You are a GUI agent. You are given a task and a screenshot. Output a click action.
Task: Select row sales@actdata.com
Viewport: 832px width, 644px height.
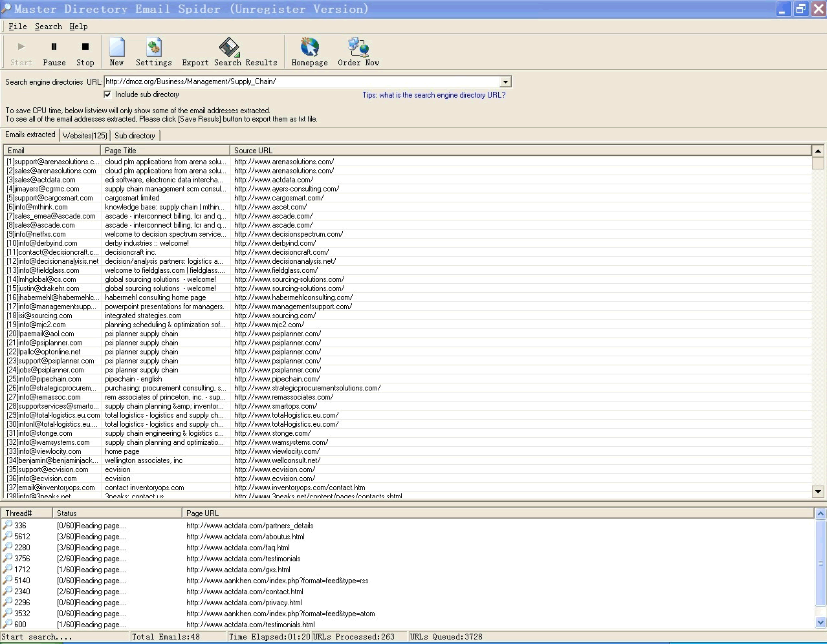pyautogui.click(x=408, y=180)
